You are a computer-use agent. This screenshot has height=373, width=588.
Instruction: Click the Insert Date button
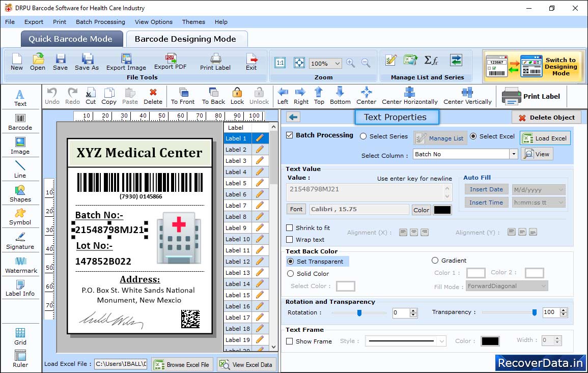486,189
